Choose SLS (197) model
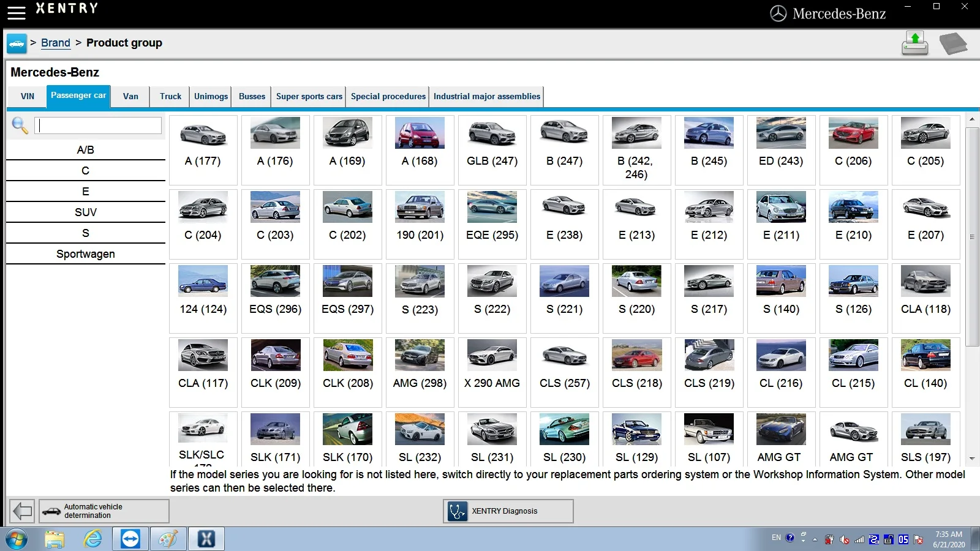 (925, 439)
